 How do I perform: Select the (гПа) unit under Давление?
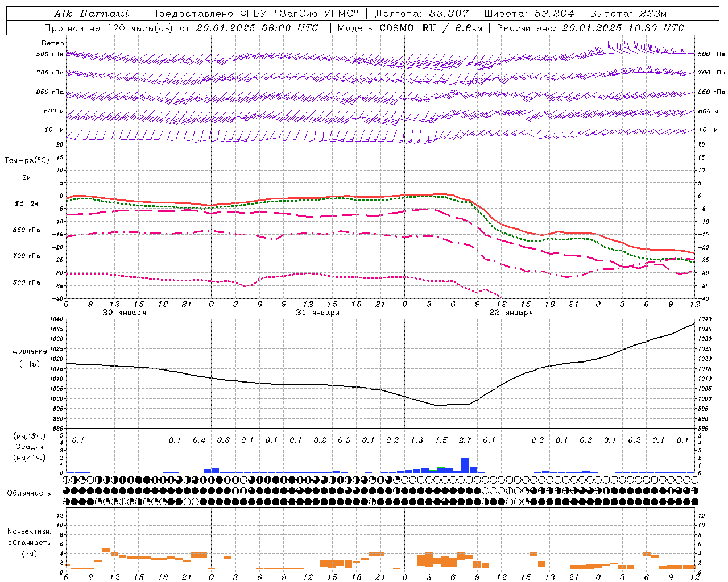30,364
